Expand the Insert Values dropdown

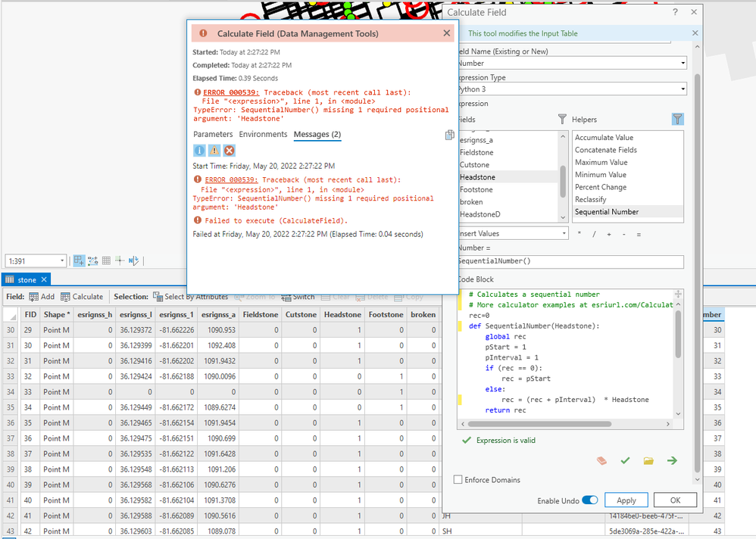point(512,234)
